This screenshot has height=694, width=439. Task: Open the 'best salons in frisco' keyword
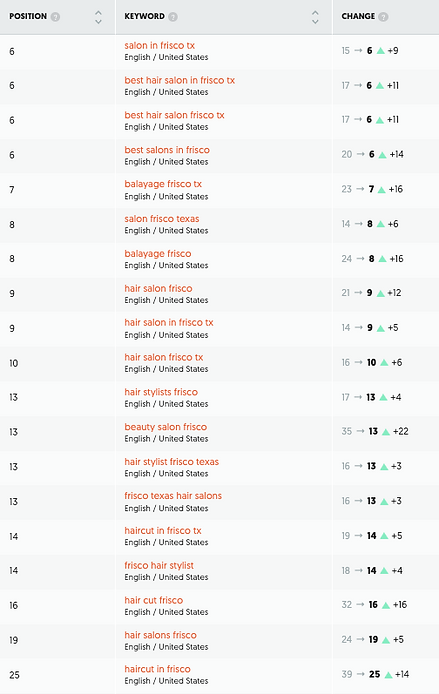tap(167, 150)
